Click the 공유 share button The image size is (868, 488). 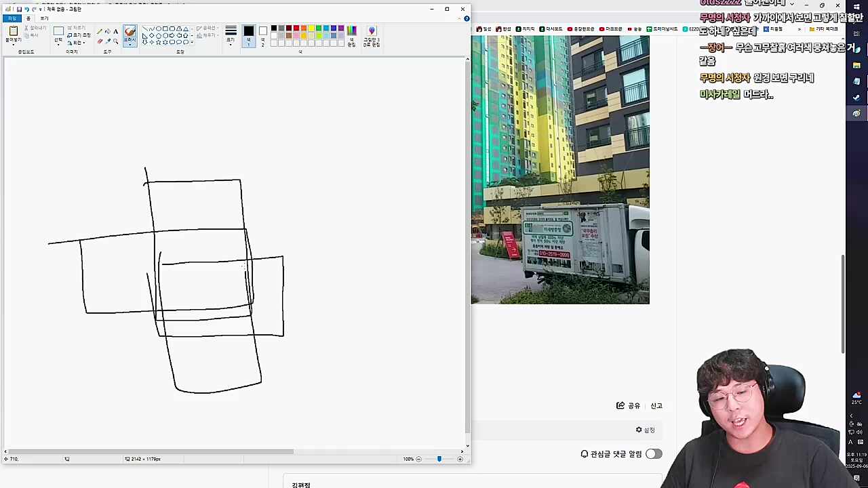point(628,406)
